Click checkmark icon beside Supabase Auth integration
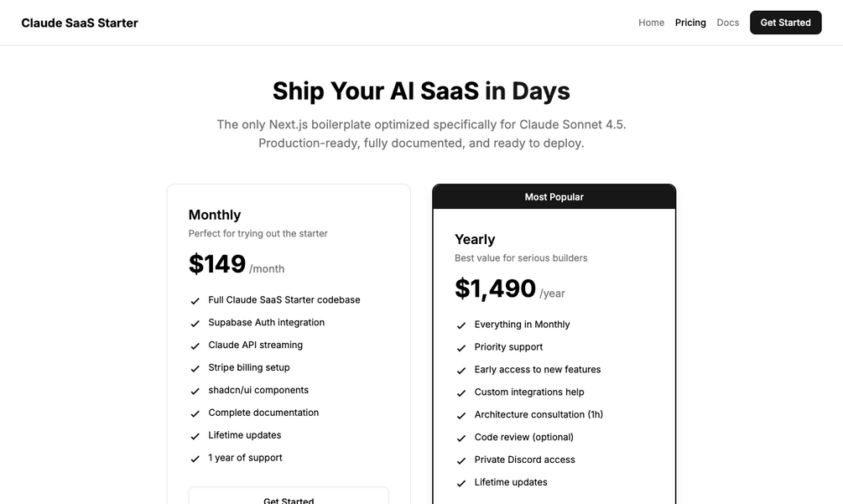This screenshot has width=843, height=504. [x=195, y=324]
